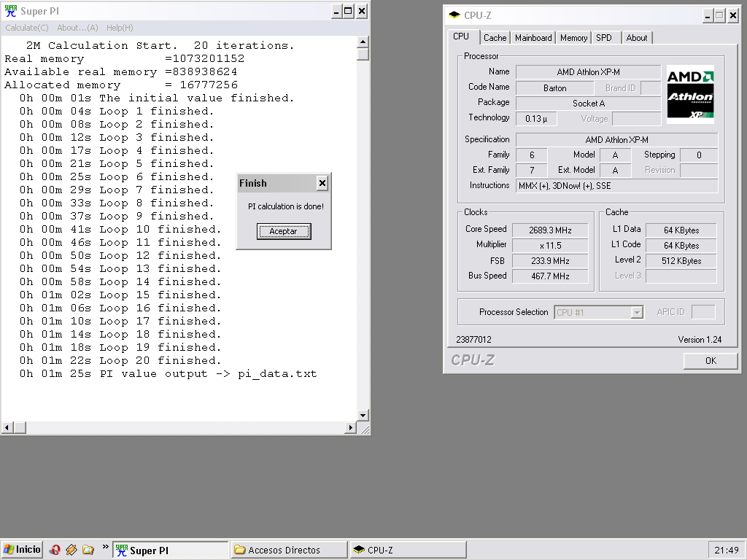Viewport: 747px width, 560px height.
Task: Expand quick launch overflow chevron
Action: (x=105, y=547)
